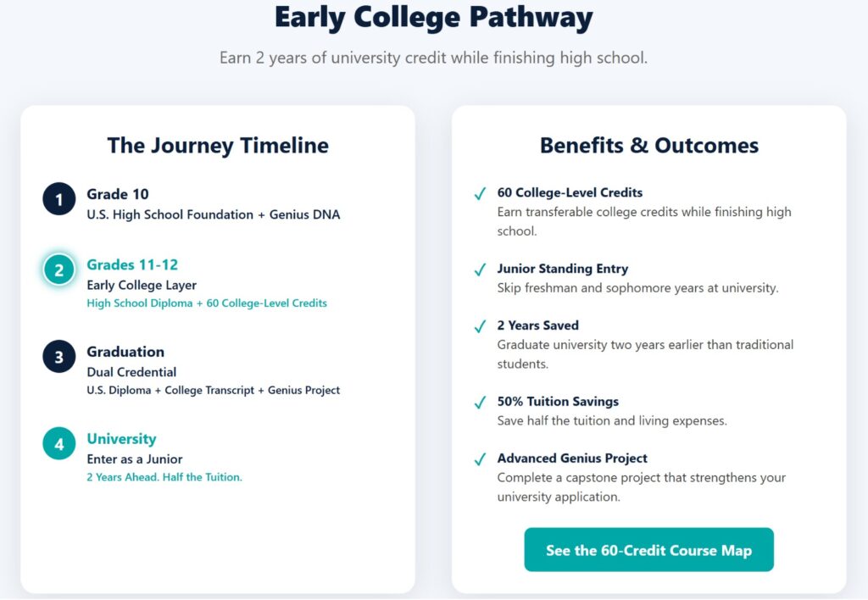
Task: Click the step 3 Graduation circle
Action: [59, 358]
